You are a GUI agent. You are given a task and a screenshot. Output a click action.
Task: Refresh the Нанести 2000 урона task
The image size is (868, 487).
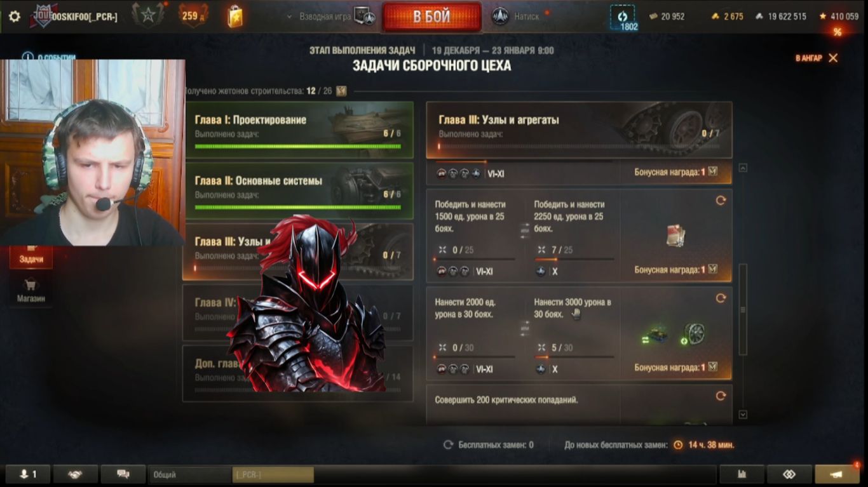721,298
